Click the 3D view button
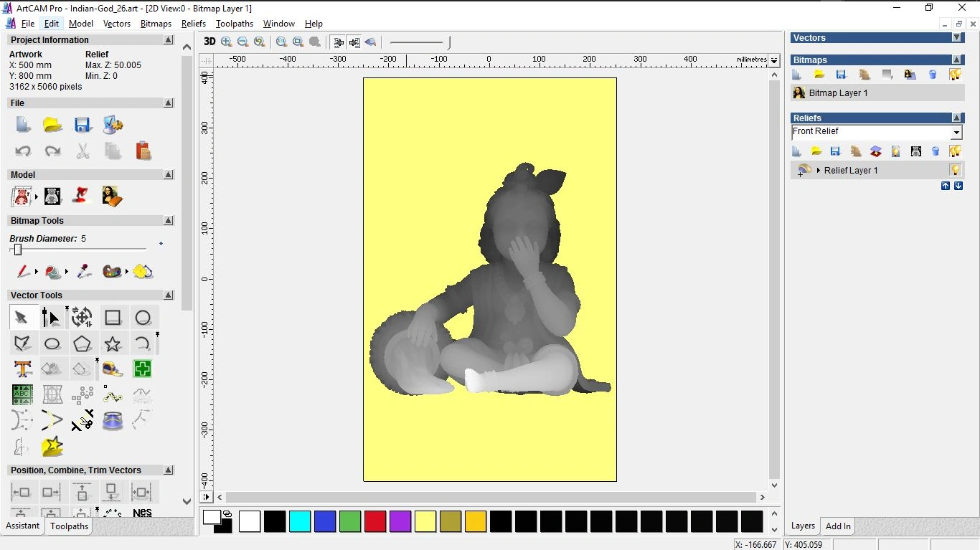980x550 pixels. 209,42
